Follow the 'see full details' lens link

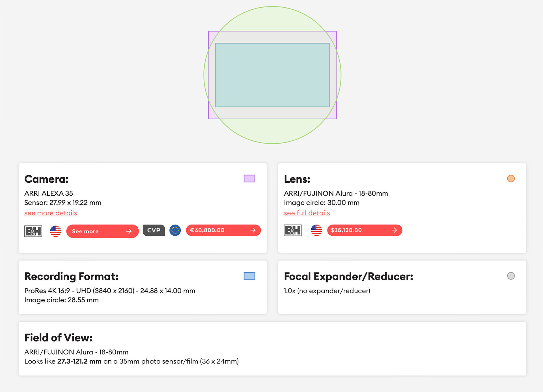(307, 213)
